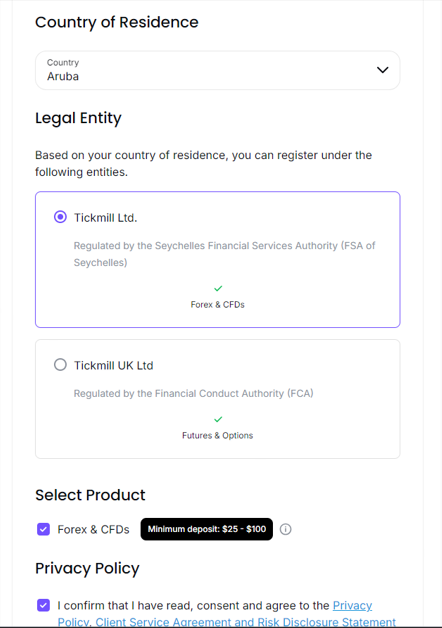Viewport: 442px width, 628px height.
Task: Click the Forex & CFDs product label text
Action: pyautogui.click(x=93, y=529)
